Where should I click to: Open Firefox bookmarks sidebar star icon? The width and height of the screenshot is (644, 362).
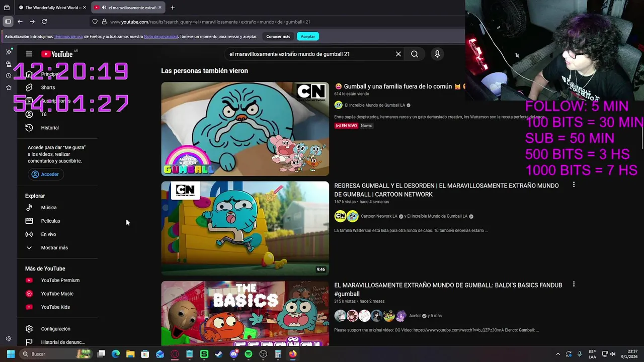9,87
